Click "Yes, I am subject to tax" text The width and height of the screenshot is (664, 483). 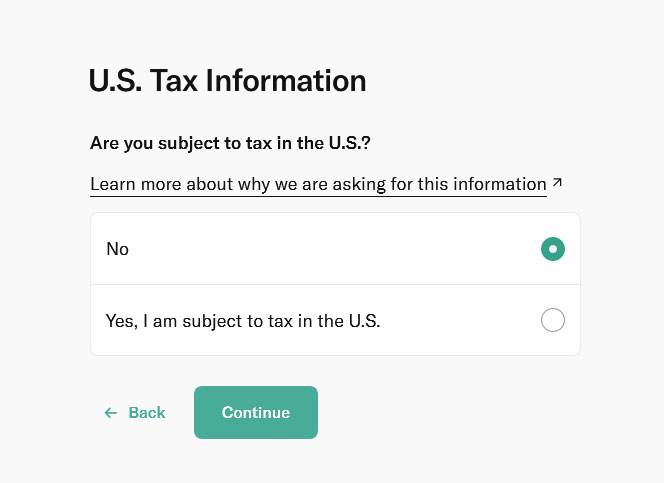pyautogui.click(x=243, y=321)
